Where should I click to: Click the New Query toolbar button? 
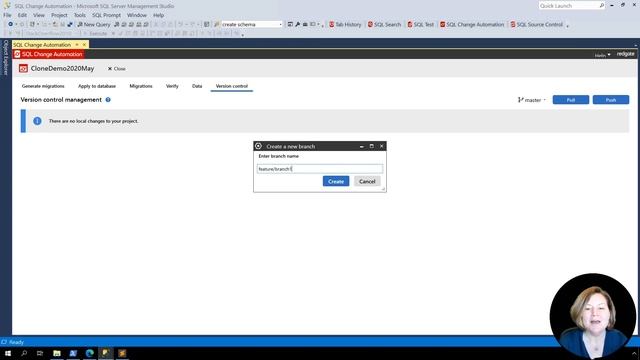point(93,24)
